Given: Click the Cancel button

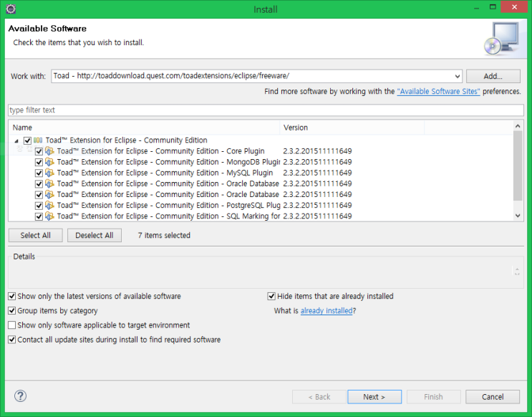Looking at the screenshot, I should pyautogui.click(x=493, y=397).
